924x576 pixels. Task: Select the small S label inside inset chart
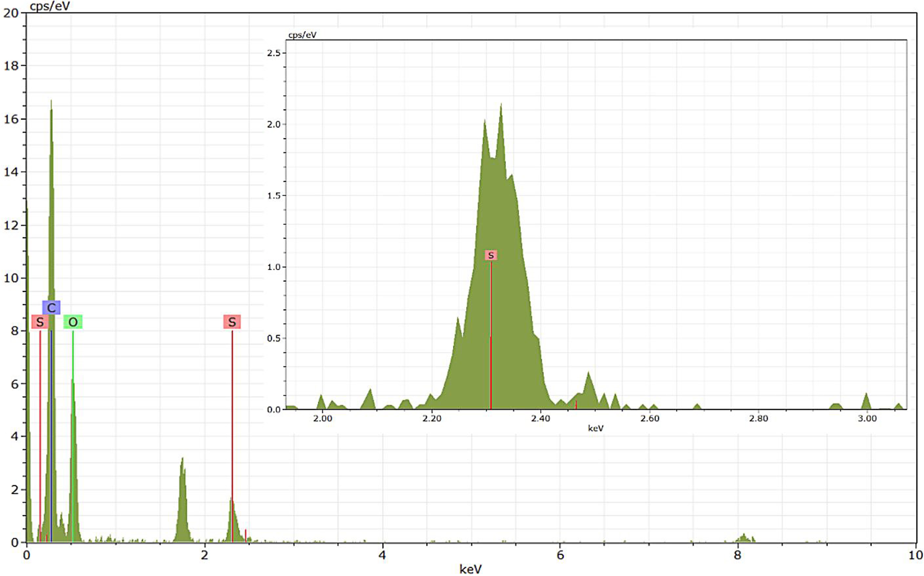point(491,256)
